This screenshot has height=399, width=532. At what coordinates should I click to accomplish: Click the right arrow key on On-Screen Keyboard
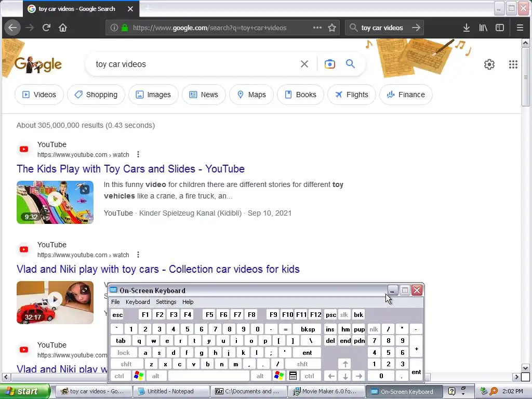tap(358, 376)
